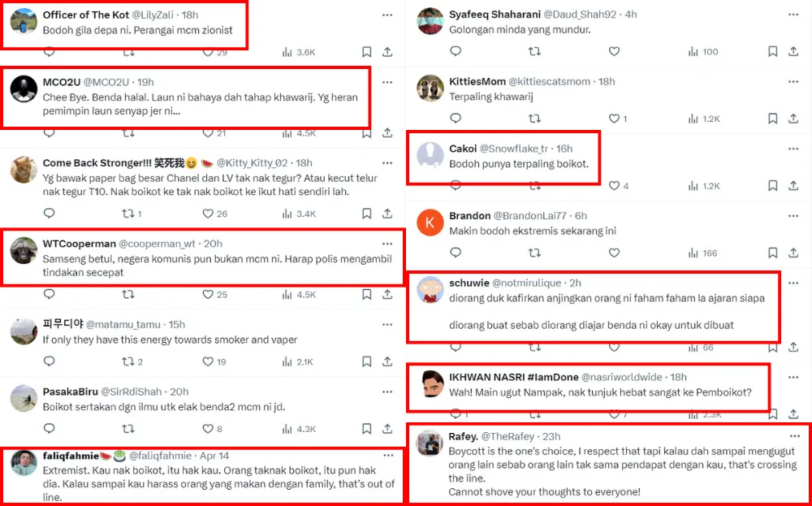Reply to Come Back Stronger's tweet
The height and width of the screenshot is (506, 812).
tap(49, 214)
